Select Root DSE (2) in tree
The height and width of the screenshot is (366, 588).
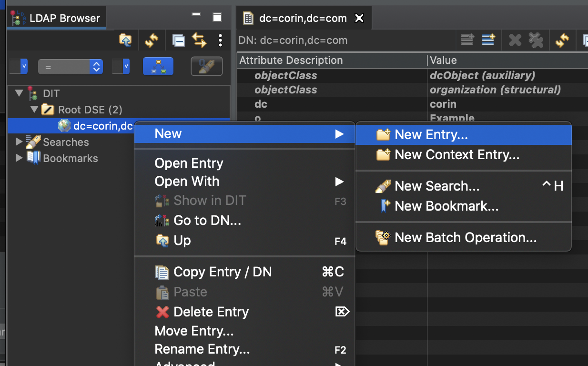coord(90,110)
